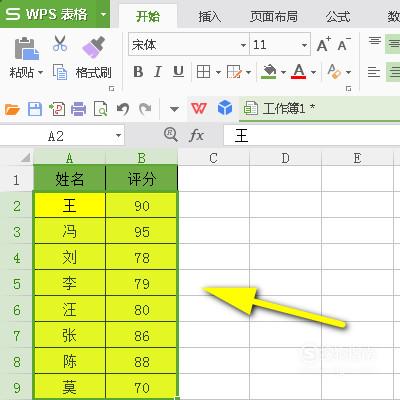400x400 pixels.
Task: Toggle Bold formatting
Action: (x=138, y=72)
